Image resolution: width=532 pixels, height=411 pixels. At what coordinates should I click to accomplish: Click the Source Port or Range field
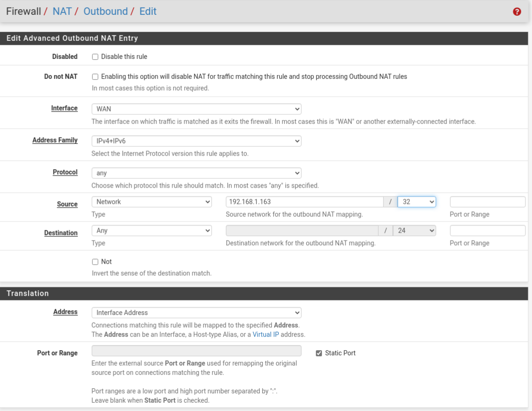pyautogui.click(x=487, y=202)
